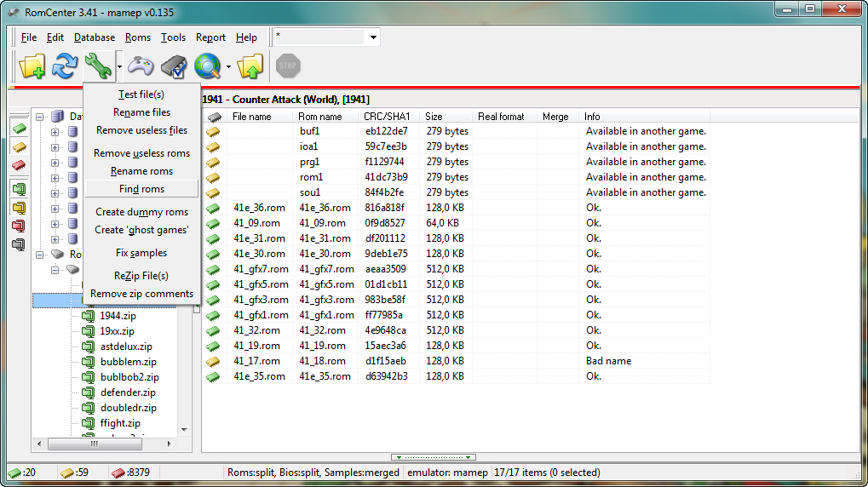Image resolution: width=868 pixels, height=487 pixels.
Task: Click the blue refresh arrows icon
Action: (65, 66)
